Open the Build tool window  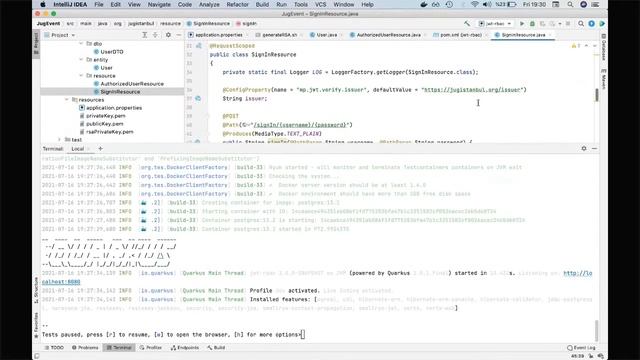point(216,348)
